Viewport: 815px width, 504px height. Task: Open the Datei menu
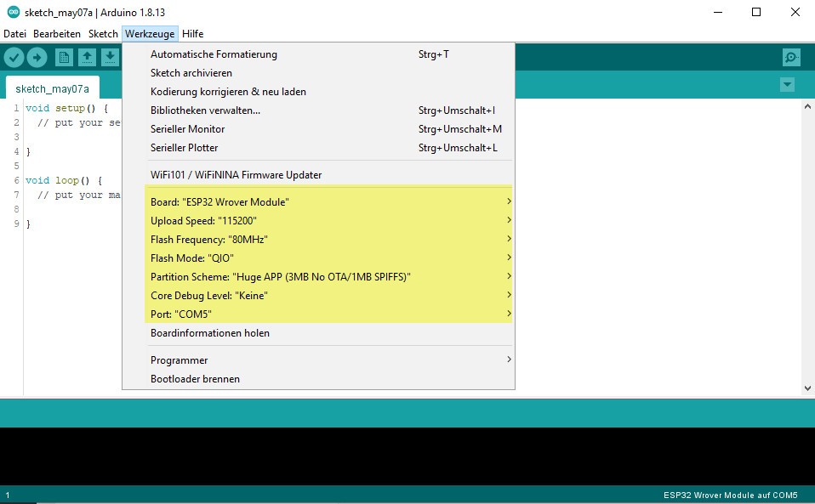[14, 34]
